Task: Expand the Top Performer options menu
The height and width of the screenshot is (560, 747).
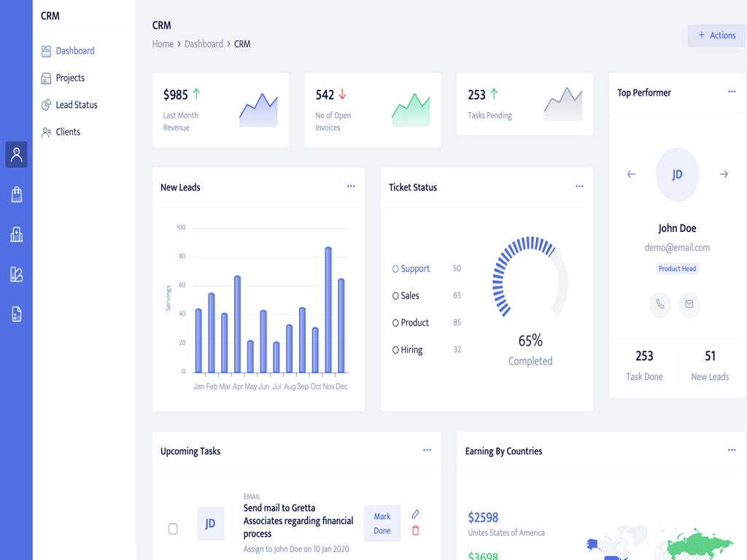Action: [732, 92]
